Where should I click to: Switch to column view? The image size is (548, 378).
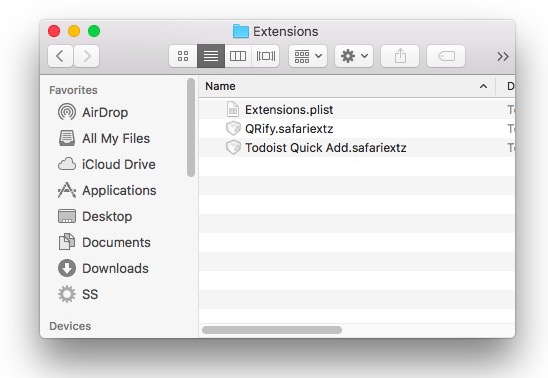pyautogui.click(x=238, y=56)
